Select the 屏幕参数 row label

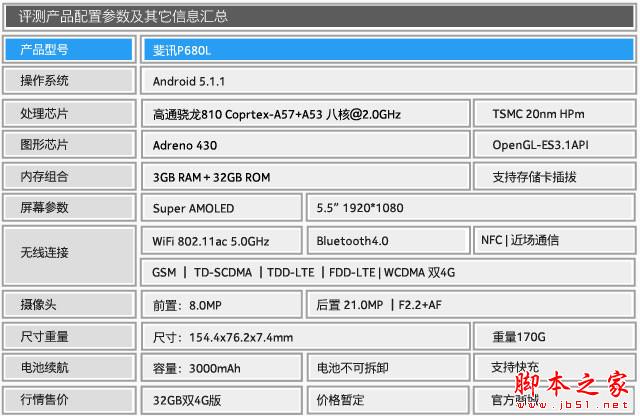pos(69,208)
